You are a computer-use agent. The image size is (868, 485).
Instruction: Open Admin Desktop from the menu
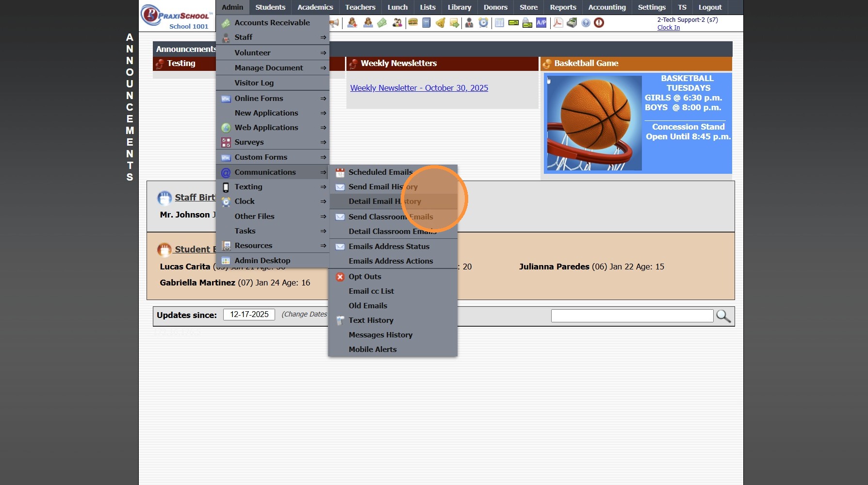pos(273,261)
